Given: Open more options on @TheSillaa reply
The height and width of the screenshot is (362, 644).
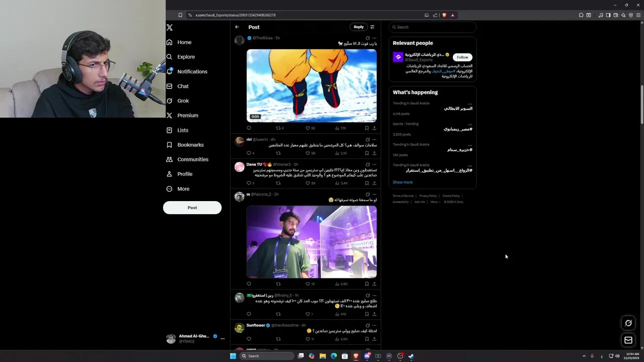Looking at the screenshot, I should 374,38.
